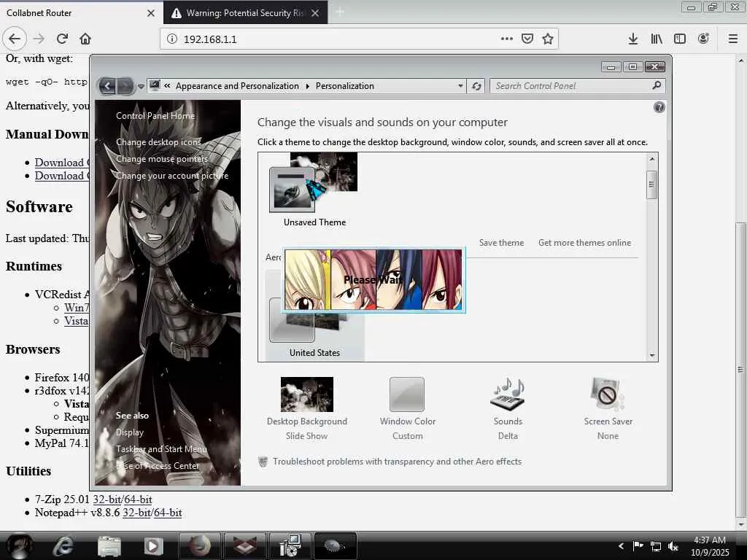Open address bar history dropdown in Control Panel
747x560 pixels.
[x=460, y=86]
